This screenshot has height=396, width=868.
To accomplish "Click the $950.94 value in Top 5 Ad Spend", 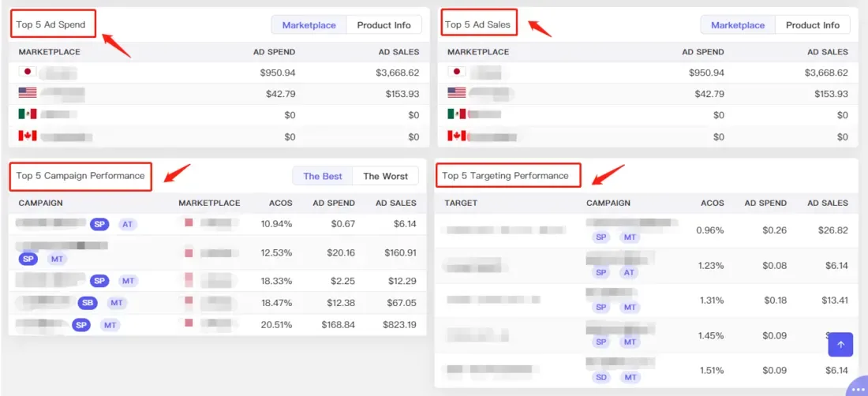I will [277, 73].
